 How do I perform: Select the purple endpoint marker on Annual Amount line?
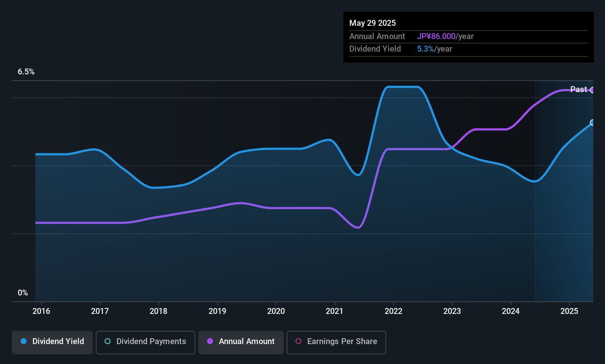tap(592, 90)
